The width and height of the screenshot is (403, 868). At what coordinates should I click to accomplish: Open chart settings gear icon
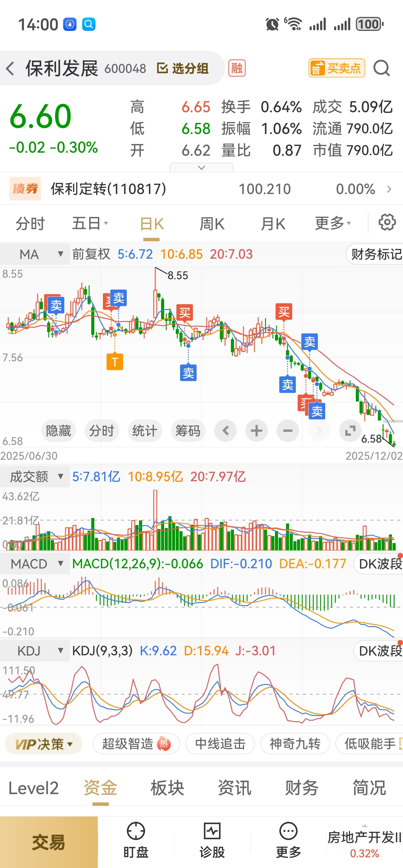point(387,223)
